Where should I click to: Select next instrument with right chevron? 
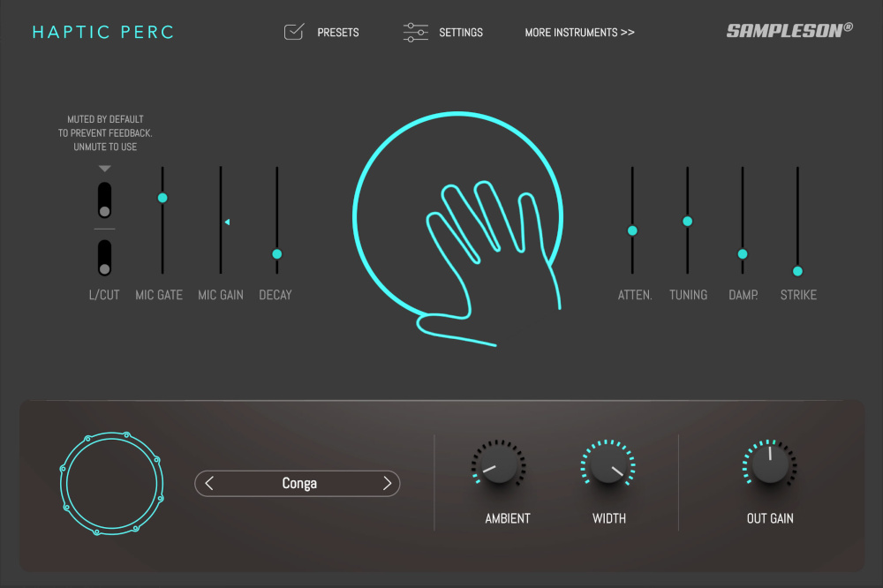click(x=386, y=483)
